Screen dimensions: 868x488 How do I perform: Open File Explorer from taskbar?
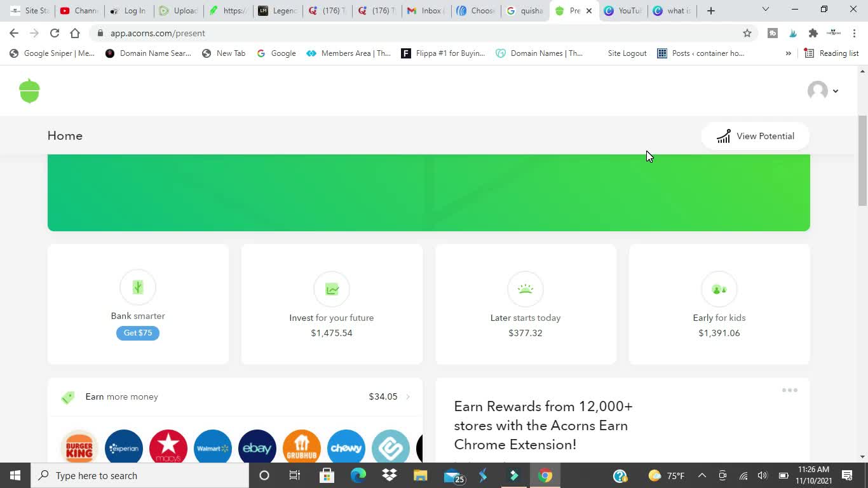pos(421,475)
